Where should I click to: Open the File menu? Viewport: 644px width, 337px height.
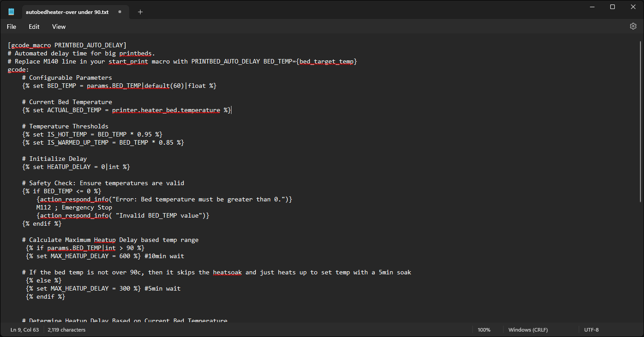click(11, 27)
